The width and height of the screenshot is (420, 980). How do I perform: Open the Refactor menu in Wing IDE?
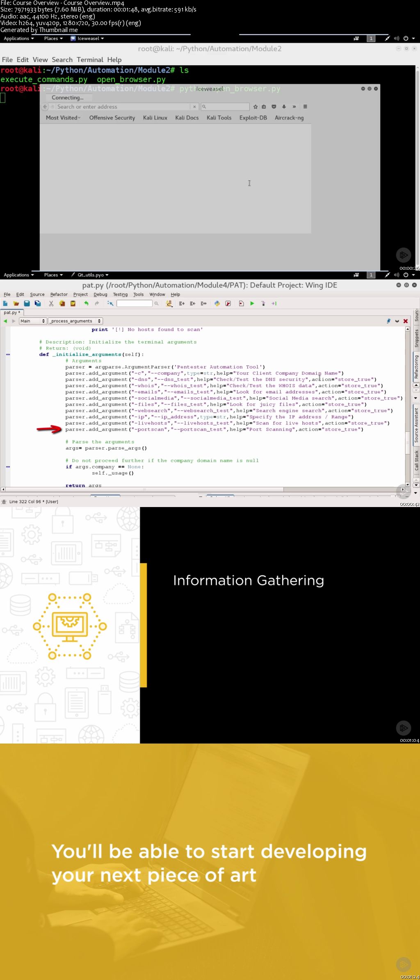[x=59, y=294]
